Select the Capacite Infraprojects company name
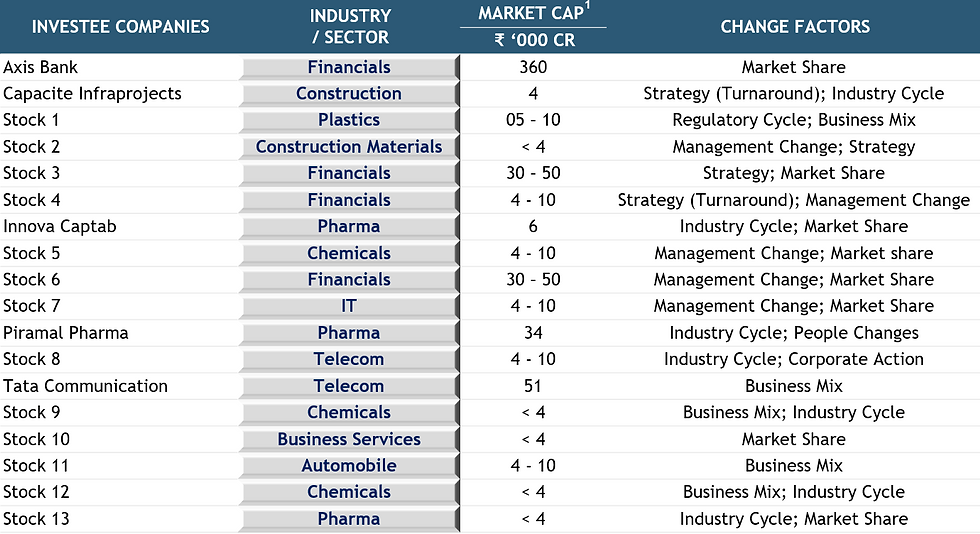The width and height of the screenshot is (980, 534). (93, 94)
